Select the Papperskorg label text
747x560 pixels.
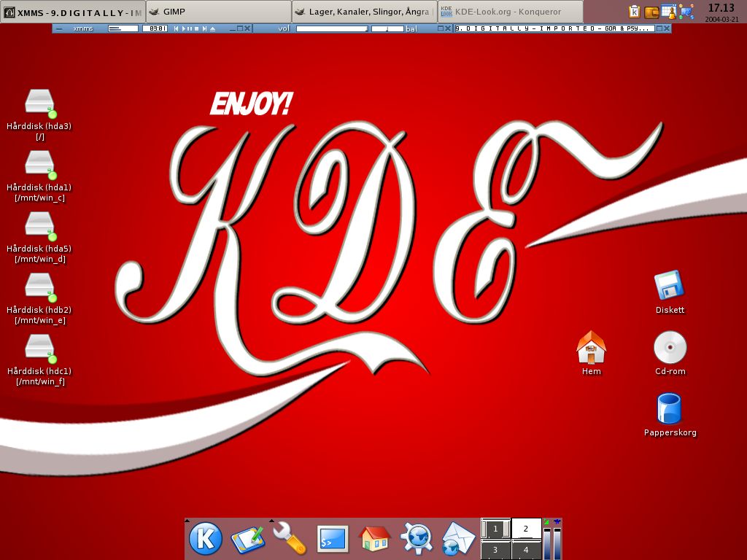coord(670,432)
